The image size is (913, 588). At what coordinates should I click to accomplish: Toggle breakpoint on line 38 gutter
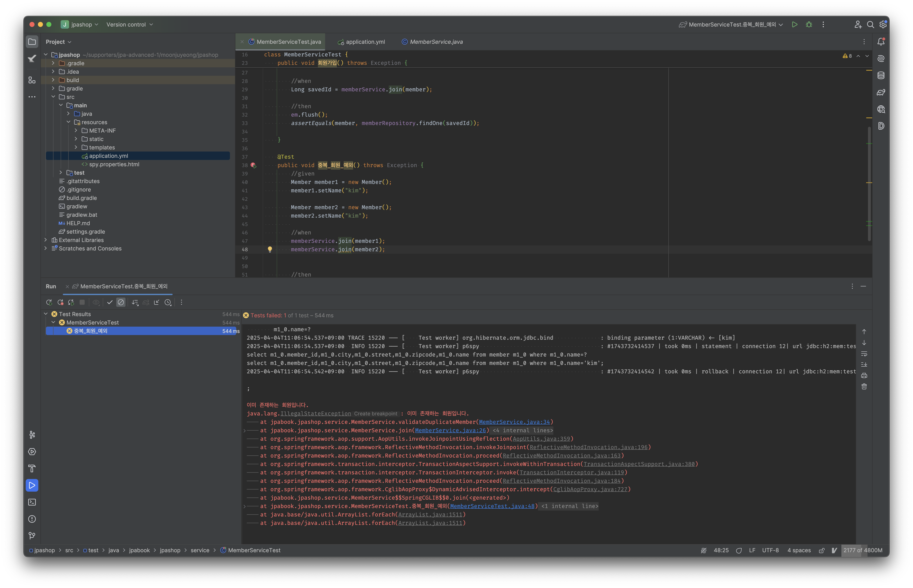(x=253, y=165)
